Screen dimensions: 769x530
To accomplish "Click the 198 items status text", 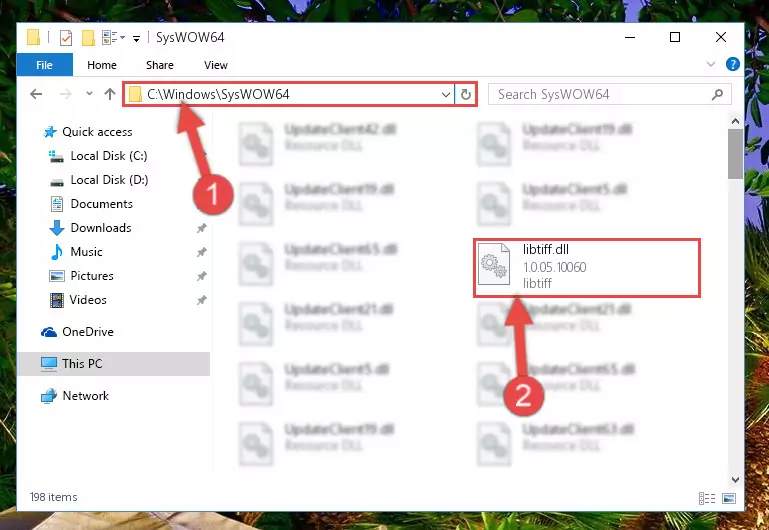I will click(x=53, y=497).
